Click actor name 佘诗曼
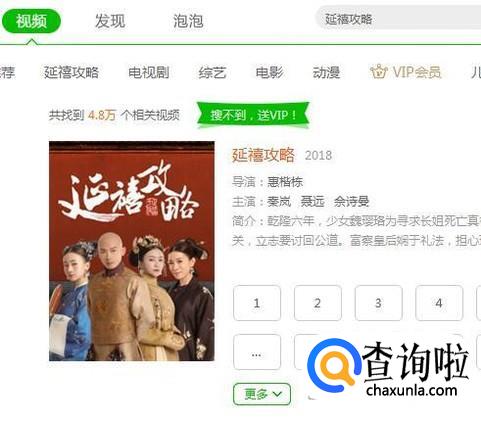 351,202
